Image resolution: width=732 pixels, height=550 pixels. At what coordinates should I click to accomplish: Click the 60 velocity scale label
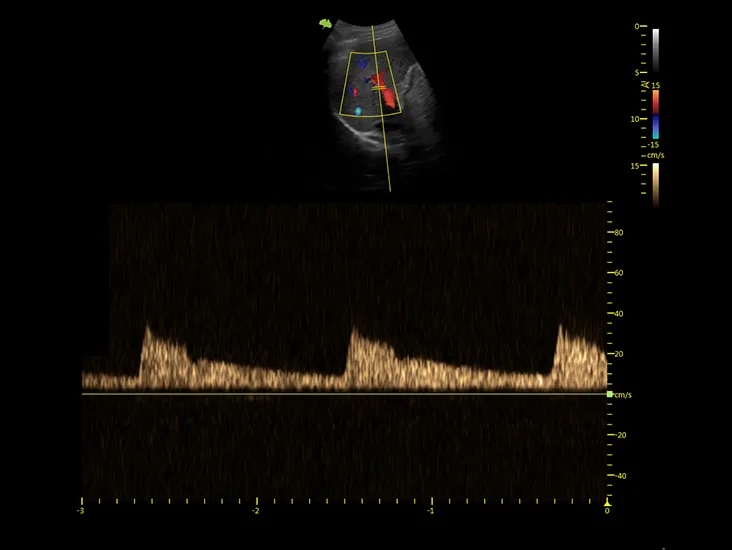tap(619, 273)
